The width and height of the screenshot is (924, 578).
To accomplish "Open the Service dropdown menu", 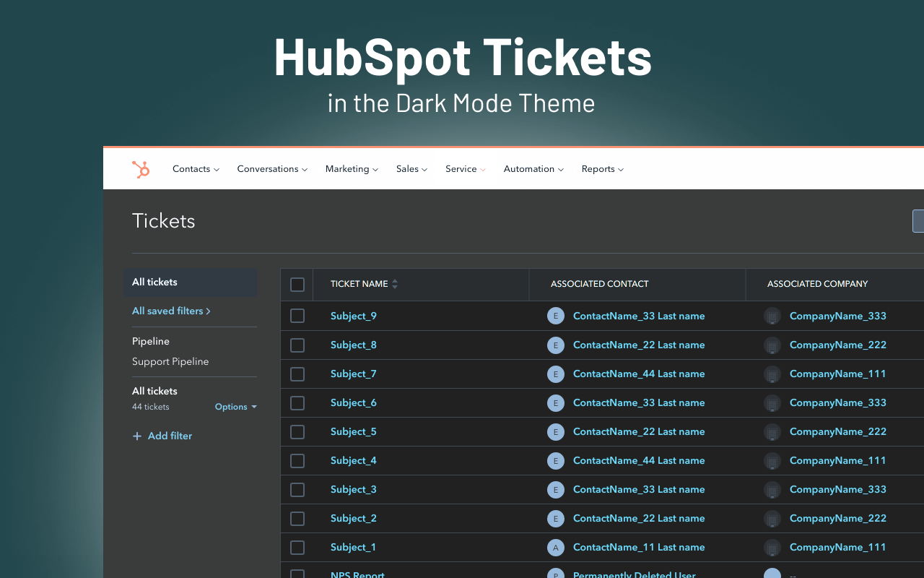I will 466,169.
